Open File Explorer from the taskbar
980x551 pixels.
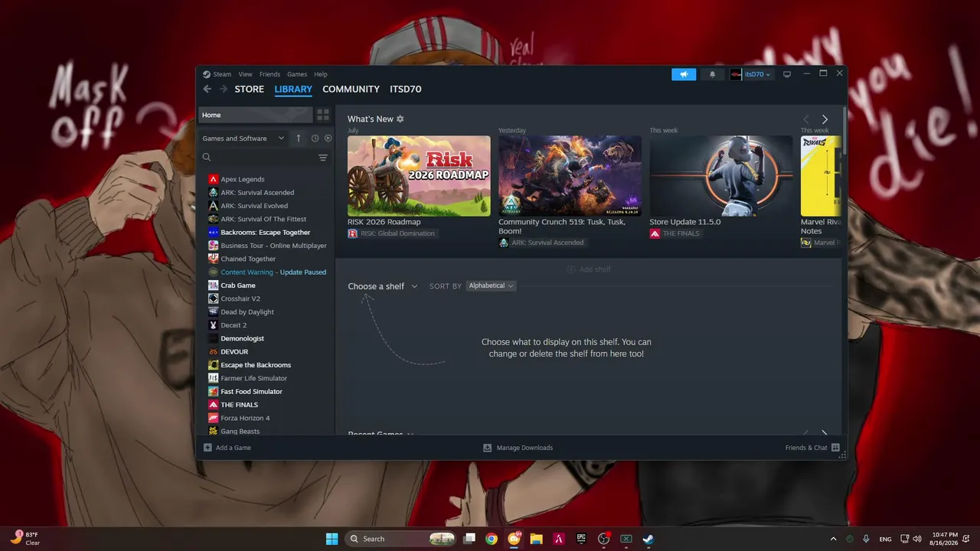click(x=536, y=539)
